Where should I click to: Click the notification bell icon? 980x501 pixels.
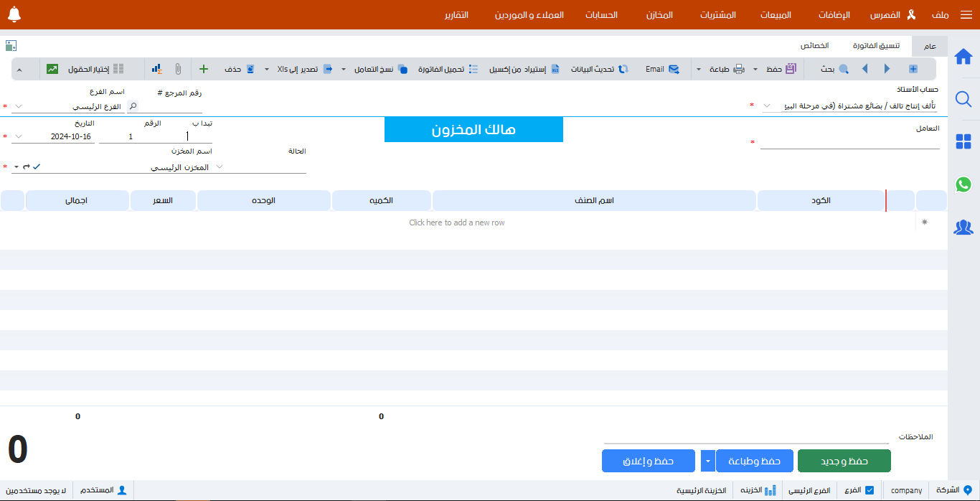click(x=14, y=14)
